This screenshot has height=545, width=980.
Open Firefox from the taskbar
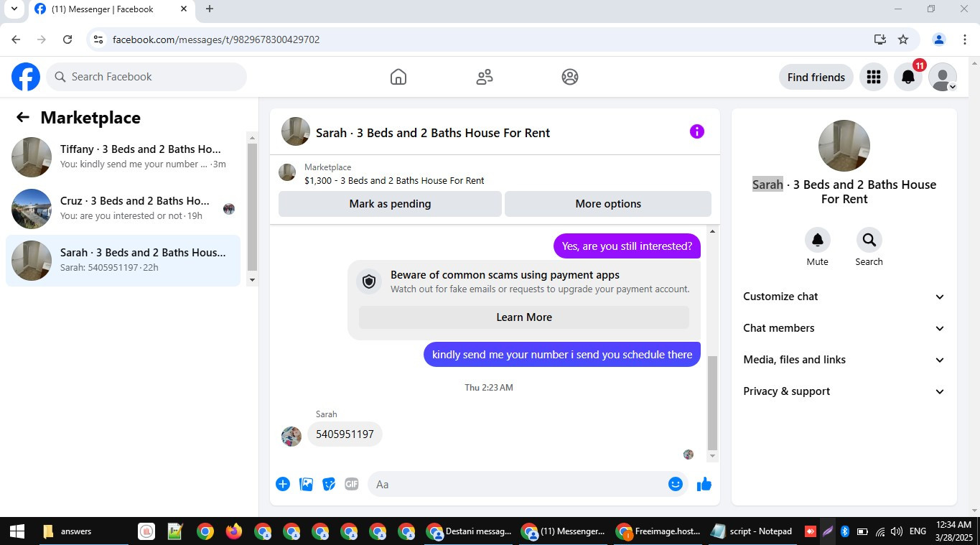point(234,531)
